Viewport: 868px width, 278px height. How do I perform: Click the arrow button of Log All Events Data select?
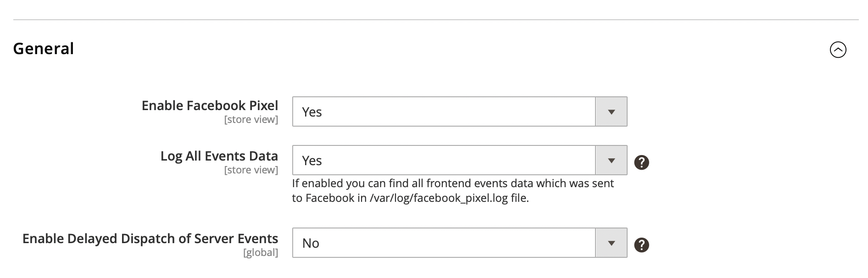611,161
